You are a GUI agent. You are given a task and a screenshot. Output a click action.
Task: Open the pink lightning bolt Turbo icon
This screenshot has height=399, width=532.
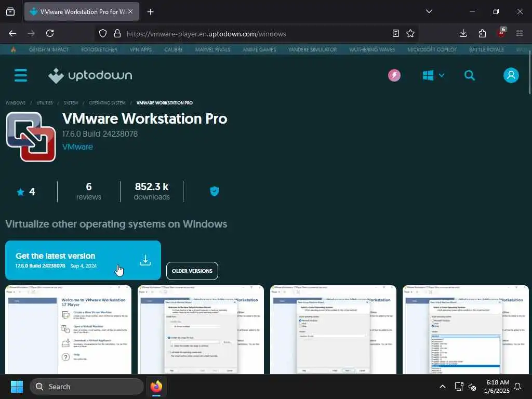pos(394,75)
